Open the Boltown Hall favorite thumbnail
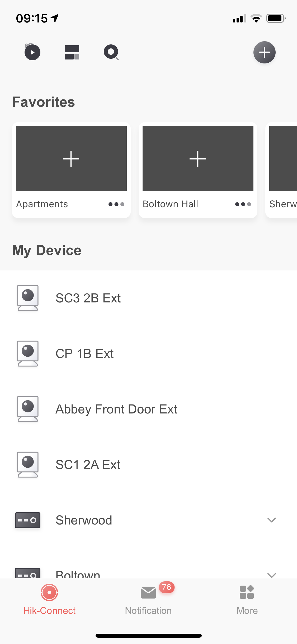The width and height of the screenshot is (297, 644). pos(198,159)
